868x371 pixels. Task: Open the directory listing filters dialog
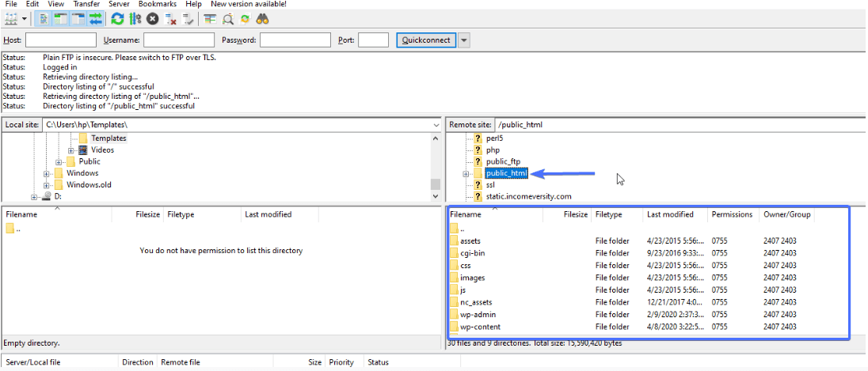point(210,19)
